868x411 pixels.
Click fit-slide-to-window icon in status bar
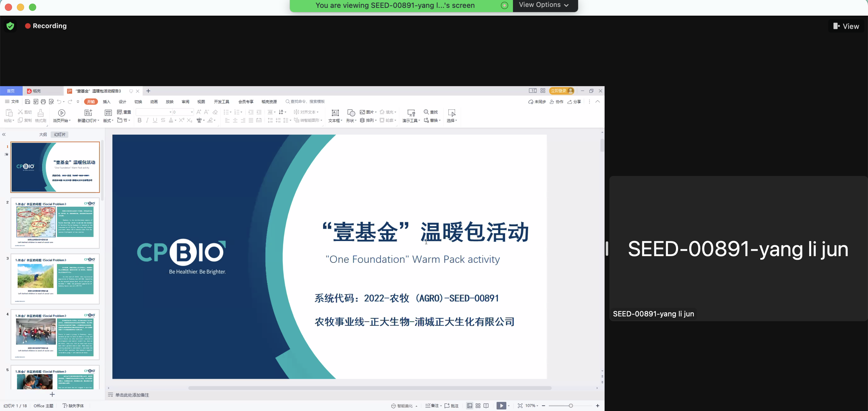pos(520,406)
